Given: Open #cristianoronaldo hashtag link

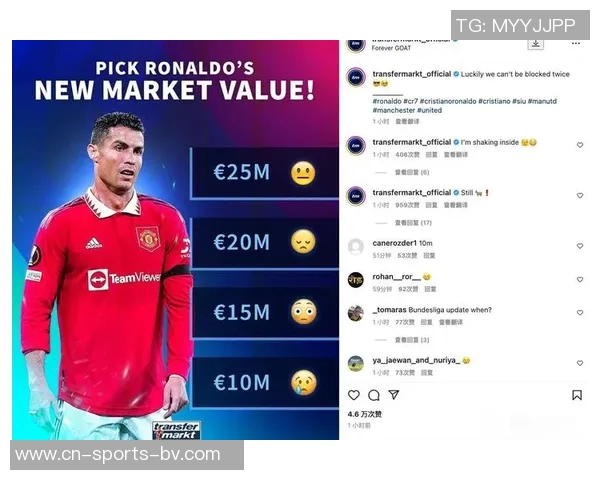Looking at the screenshot, I should (447, 101).
